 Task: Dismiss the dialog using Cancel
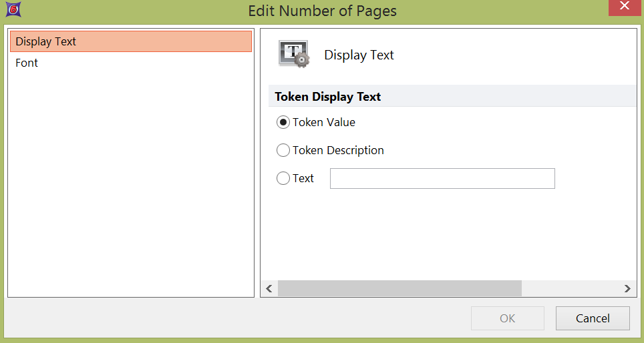coord(592,318)
